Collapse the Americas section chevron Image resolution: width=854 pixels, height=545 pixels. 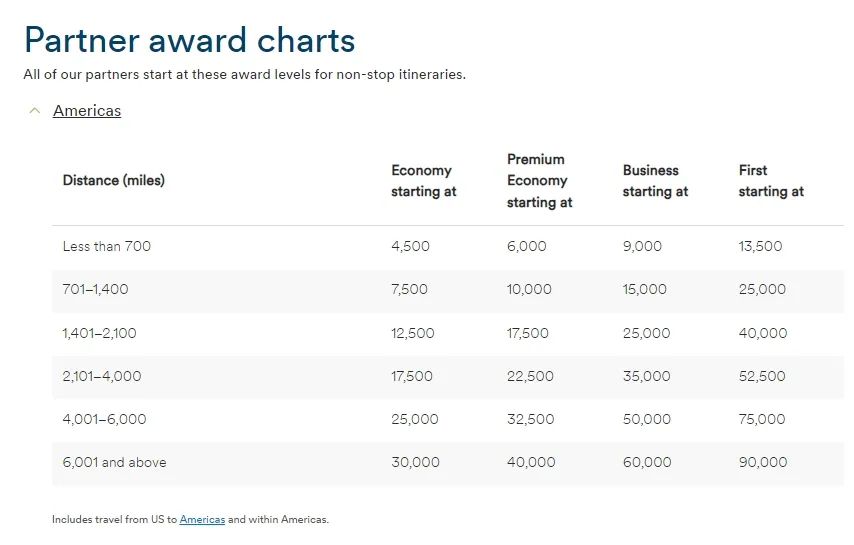35,111
